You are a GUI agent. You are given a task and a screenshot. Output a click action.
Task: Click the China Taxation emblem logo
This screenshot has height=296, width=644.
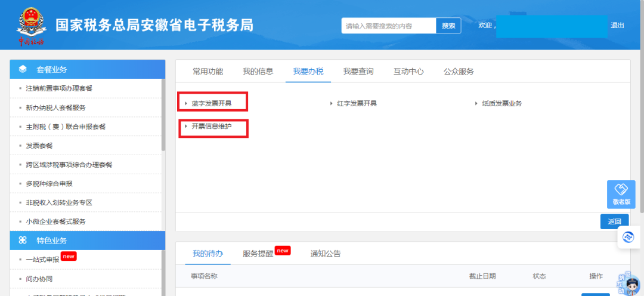click(31, 25)
